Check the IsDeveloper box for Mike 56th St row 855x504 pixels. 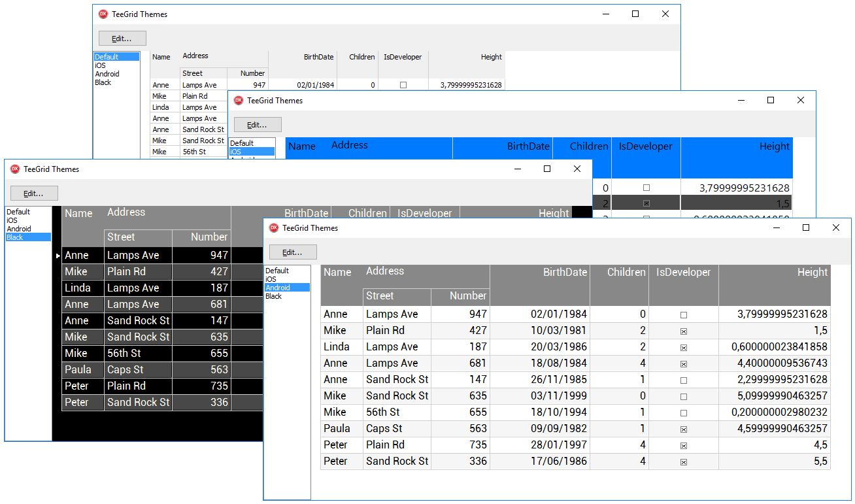coord(684,413)
